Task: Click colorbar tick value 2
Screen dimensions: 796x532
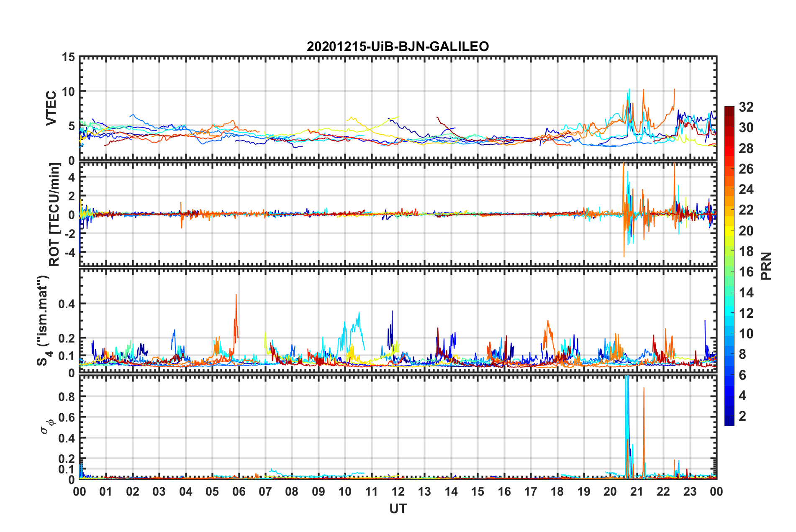Action: coord(742,416)
